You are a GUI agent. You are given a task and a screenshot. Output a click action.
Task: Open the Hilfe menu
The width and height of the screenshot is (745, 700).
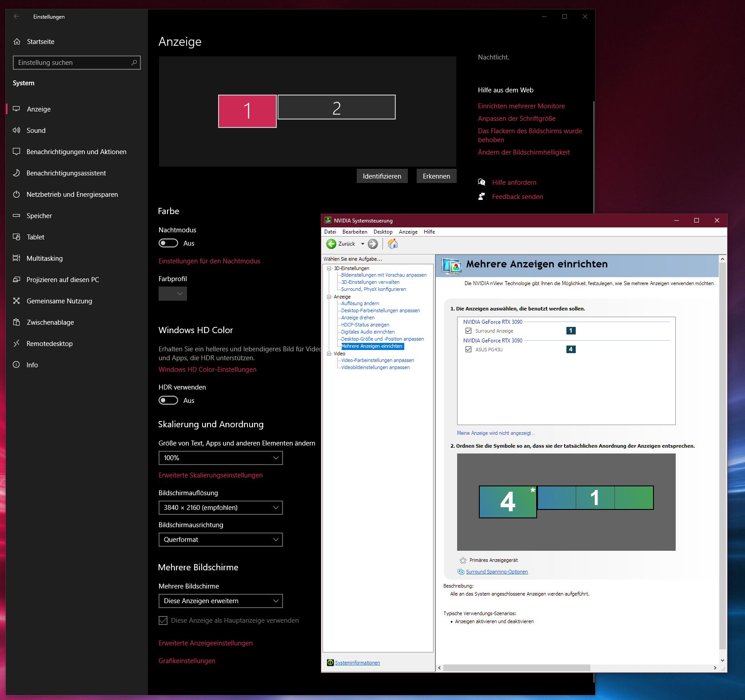click(429, 232)
